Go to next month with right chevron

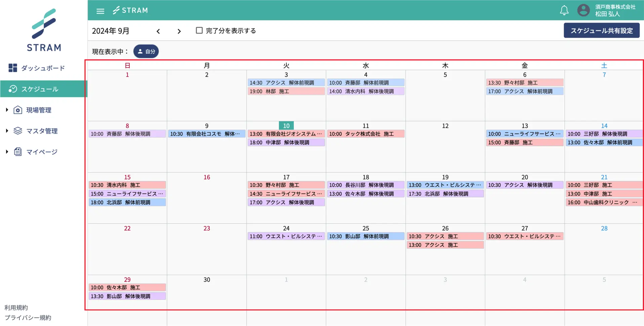click(x=179, y=31)
